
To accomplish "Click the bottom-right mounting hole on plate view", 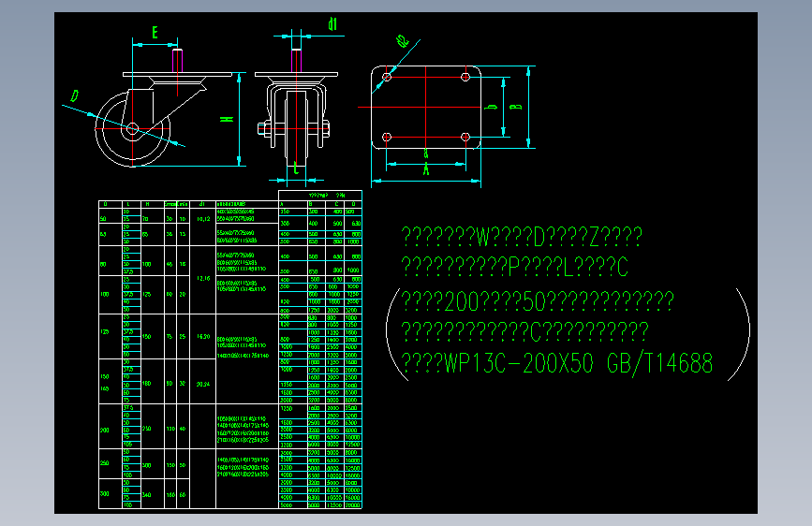I will (x=465, y=138).
